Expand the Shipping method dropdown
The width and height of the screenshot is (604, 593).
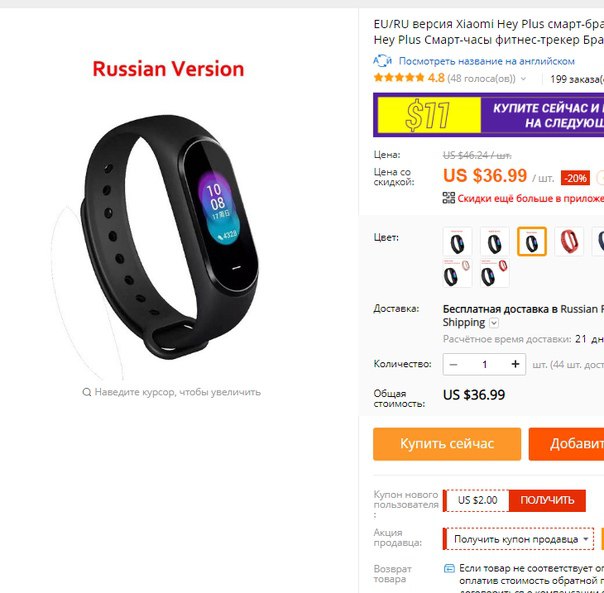494,323
